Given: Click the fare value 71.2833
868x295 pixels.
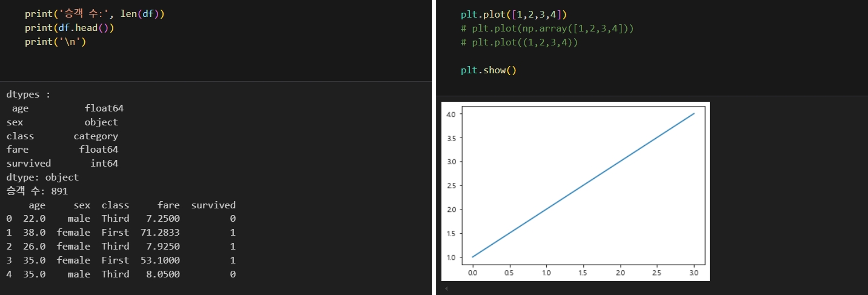Looking at the screenshot, I should point(160,233).
